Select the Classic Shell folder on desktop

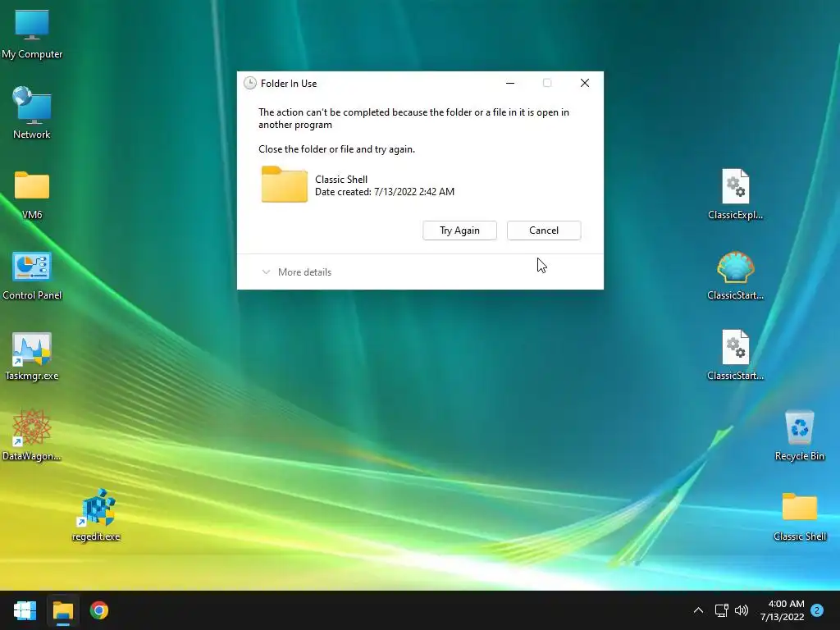pos(799,517)
